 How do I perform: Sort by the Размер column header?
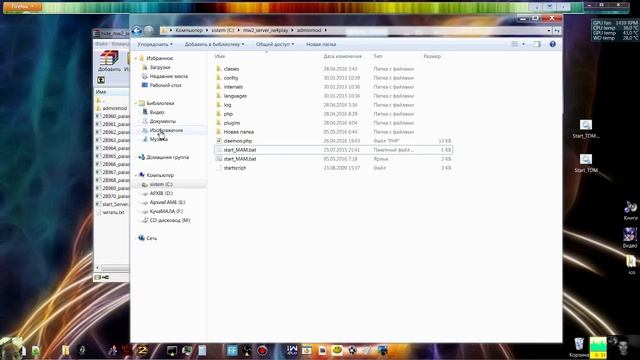tap(432, 56)
